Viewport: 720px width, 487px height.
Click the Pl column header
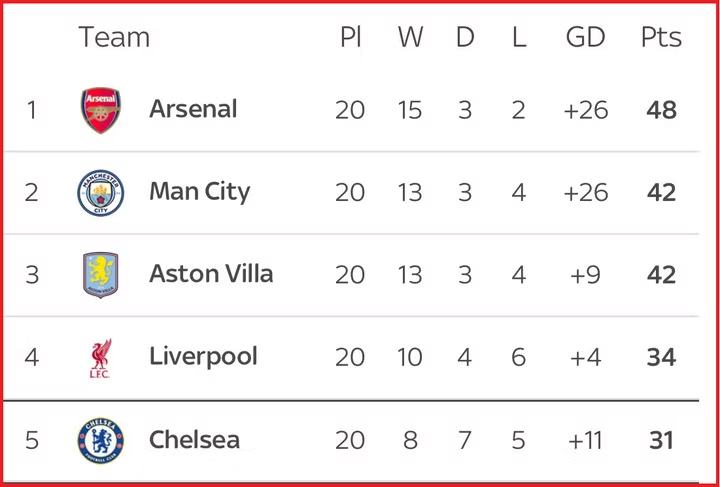pos(350,38)
